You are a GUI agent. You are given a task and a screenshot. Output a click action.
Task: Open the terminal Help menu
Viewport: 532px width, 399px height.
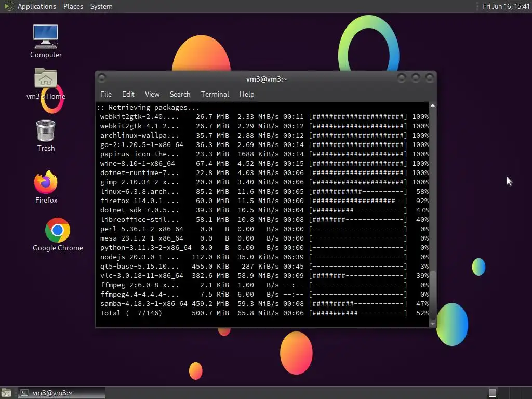click(x=247, y=95)
